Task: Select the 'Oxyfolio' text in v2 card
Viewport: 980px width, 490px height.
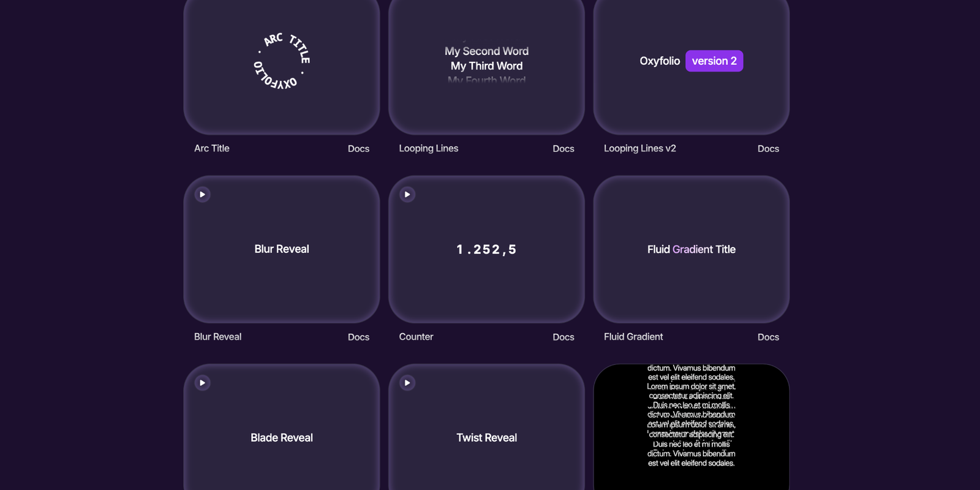Action: point(660,61)
